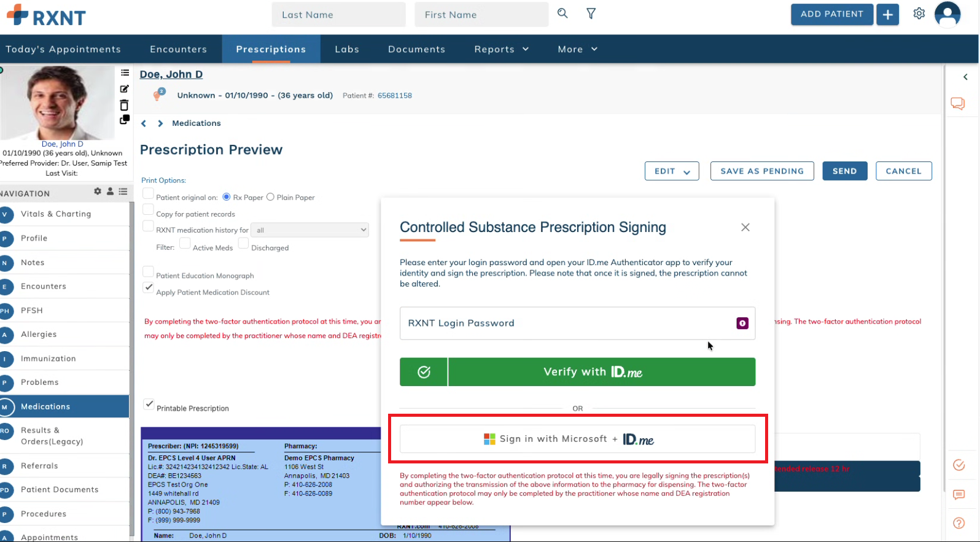The height and width of the screenshot is (542, 980).
Task: Expand the EDIT dropdown button
Action: coord(671,171)
